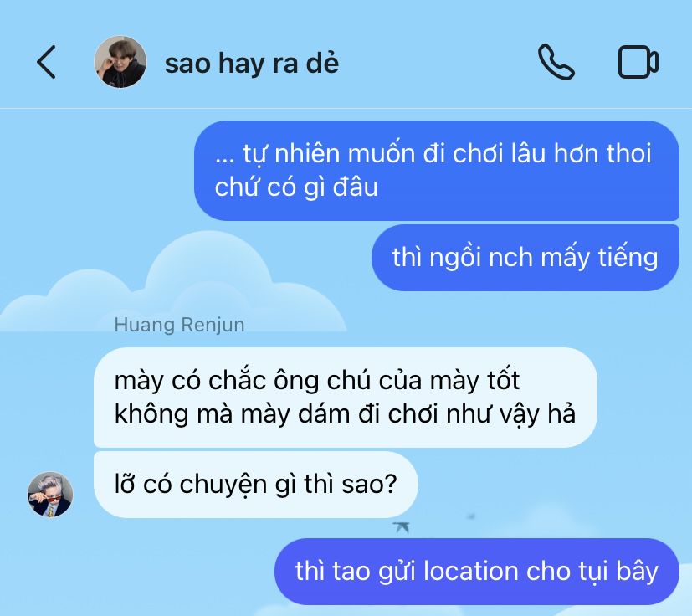Select message starting '... tự nhiên muốn đi chơi'
The image size is (692, 616).
(x=437, y=171)
